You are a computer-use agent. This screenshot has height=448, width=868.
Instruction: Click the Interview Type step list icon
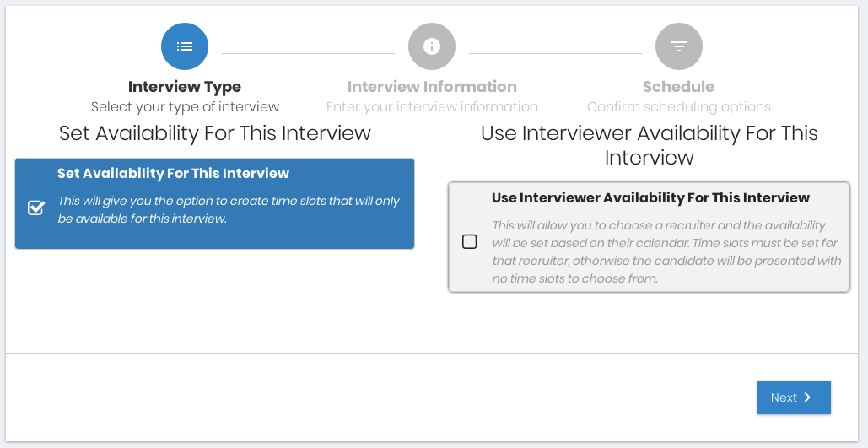tap(185, 46)
